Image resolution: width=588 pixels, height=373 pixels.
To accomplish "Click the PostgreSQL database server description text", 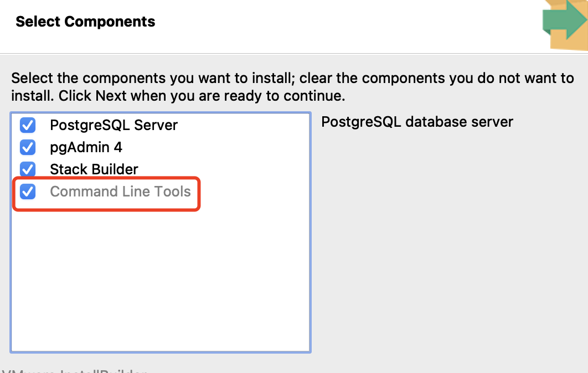I will click(417, 122).
